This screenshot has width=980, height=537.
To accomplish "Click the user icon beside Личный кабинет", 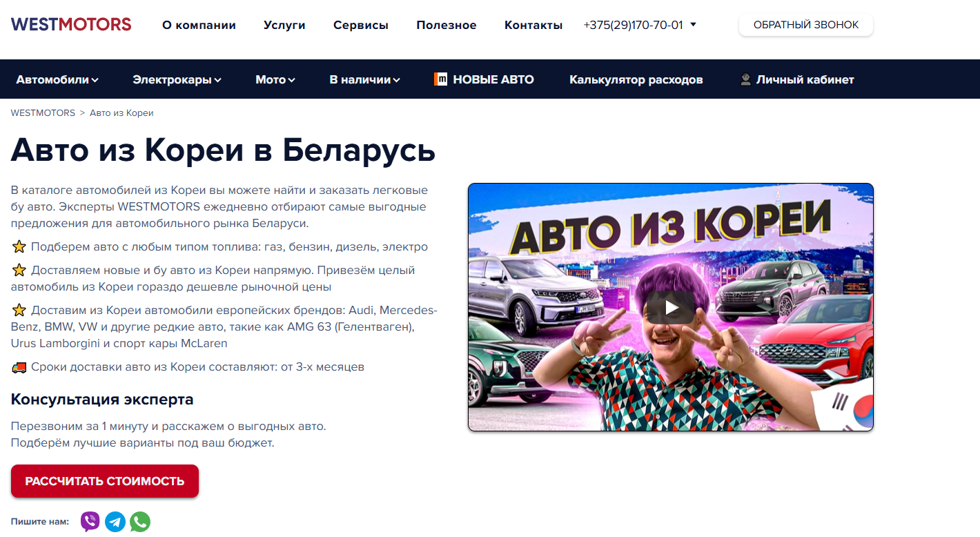I will (745, 79).
